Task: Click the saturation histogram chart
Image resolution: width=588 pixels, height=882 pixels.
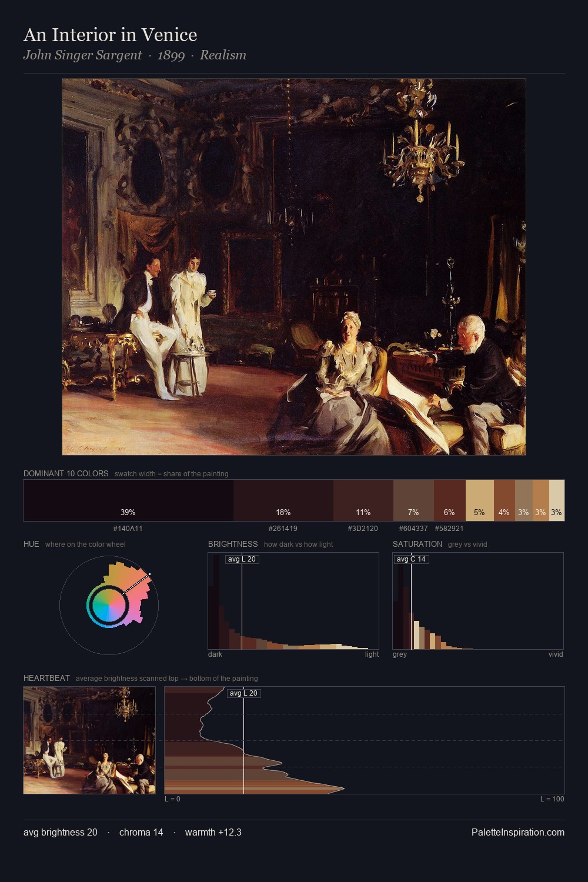Action: tap(478, 601)
